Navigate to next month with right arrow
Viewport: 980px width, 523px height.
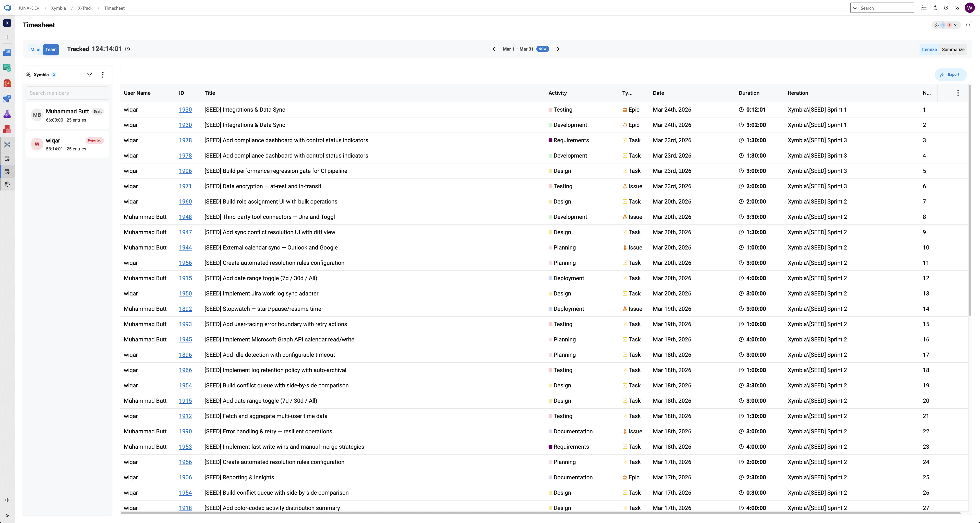point(558,49)
